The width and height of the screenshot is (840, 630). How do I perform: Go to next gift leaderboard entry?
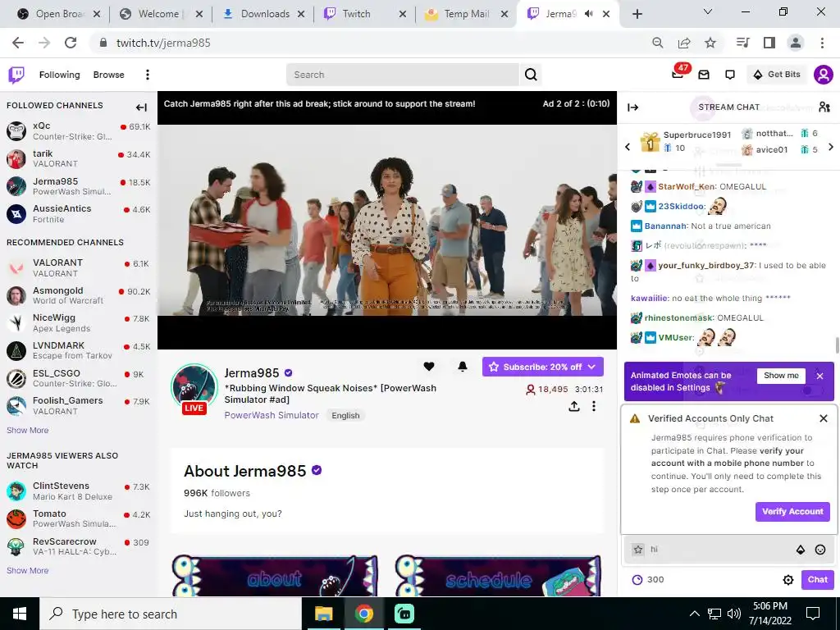pos(831,146)
